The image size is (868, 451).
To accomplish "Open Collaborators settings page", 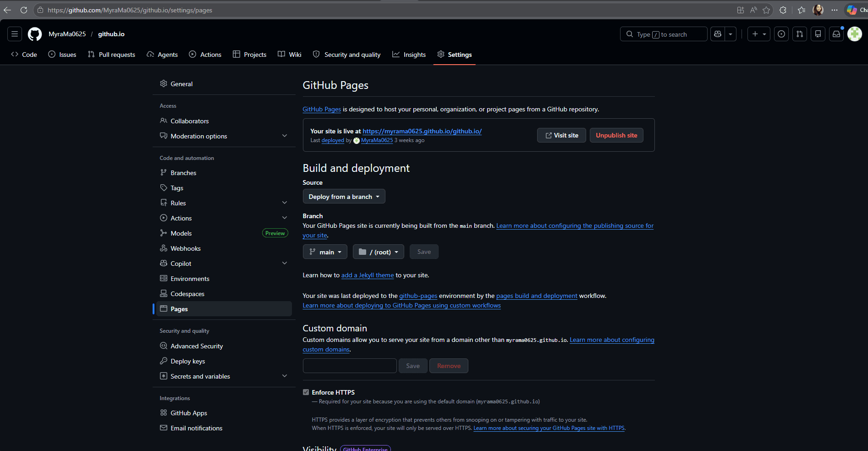I will pyautogui.click(x=224, y=121).
